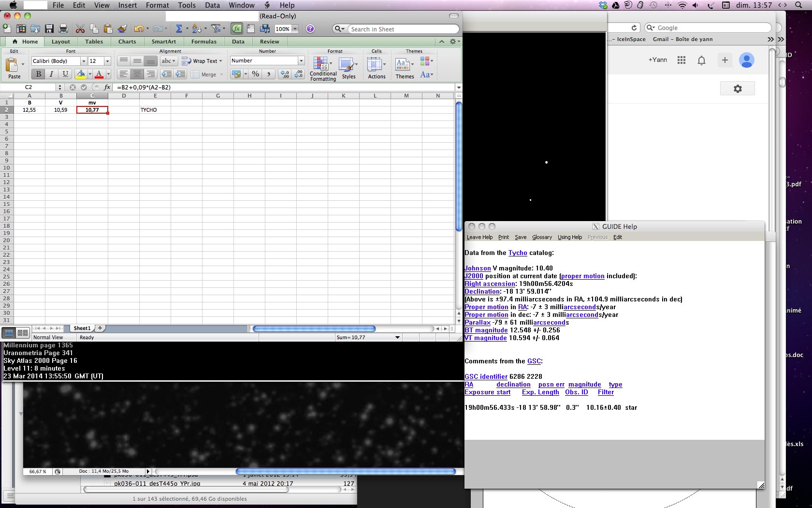Copy selection using the copy icon
Screen dimensions: 812x508
(x=94, y=29)
